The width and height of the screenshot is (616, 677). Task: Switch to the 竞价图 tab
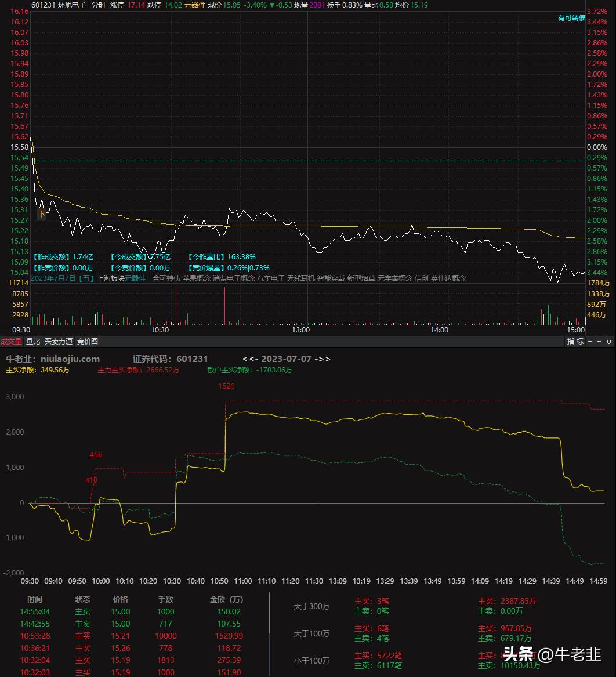pos(86,341)
